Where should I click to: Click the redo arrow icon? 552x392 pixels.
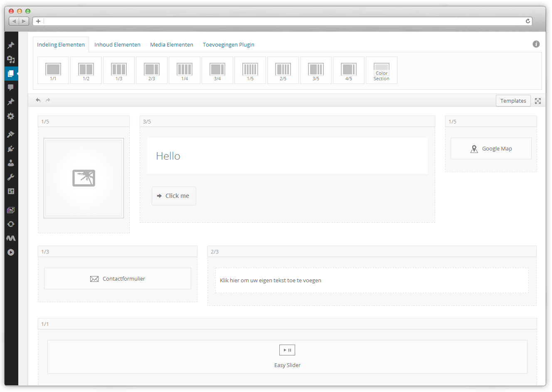pos(48,100)
